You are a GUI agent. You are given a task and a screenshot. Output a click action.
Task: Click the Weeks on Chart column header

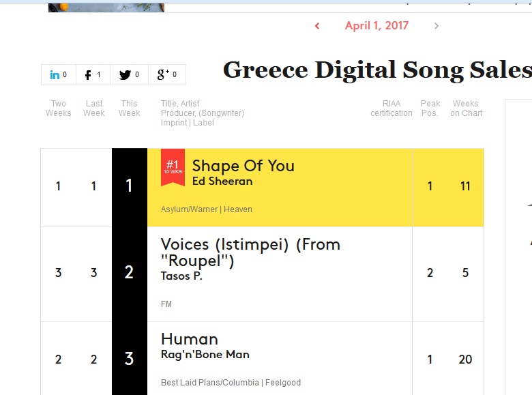(x=466, y=108)
